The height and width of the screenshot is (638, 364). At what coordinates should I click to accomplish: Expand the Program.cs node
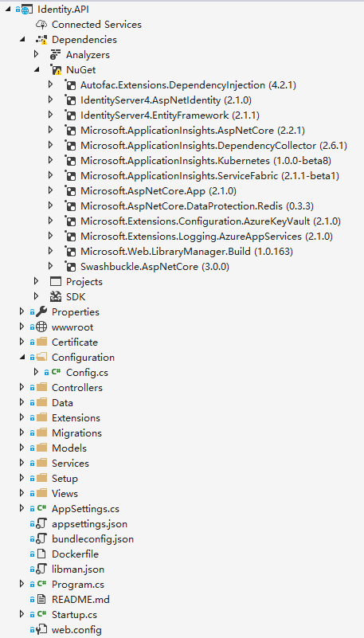(22, 584)
